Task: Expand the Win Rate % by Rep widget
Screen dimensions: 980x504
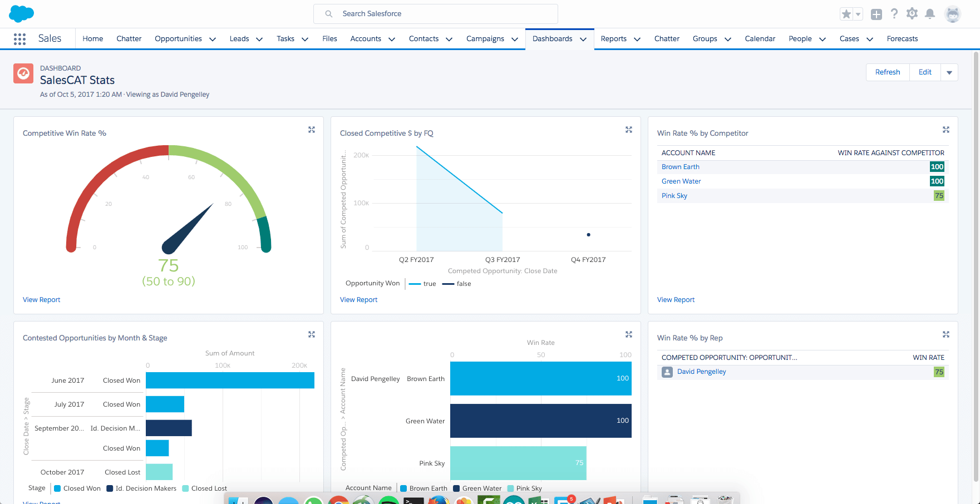Action: point(946,334)
